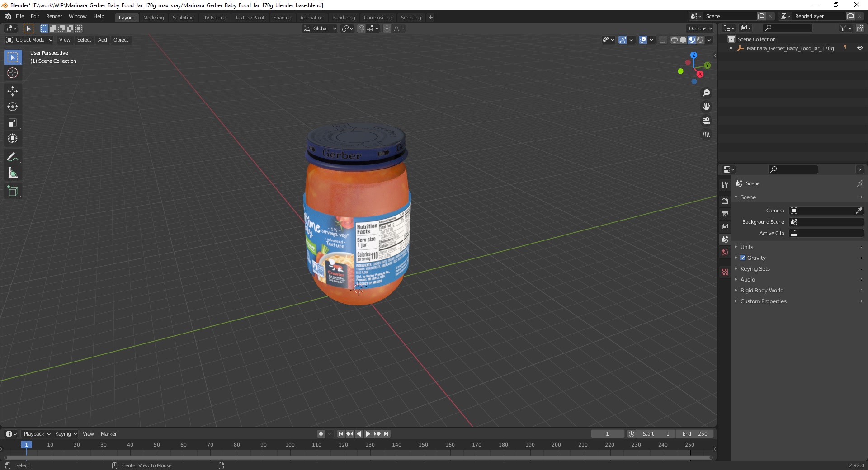Screen dimensions: 868x470
Task: Switch to solid viewport shading
Action: [683, 40]
